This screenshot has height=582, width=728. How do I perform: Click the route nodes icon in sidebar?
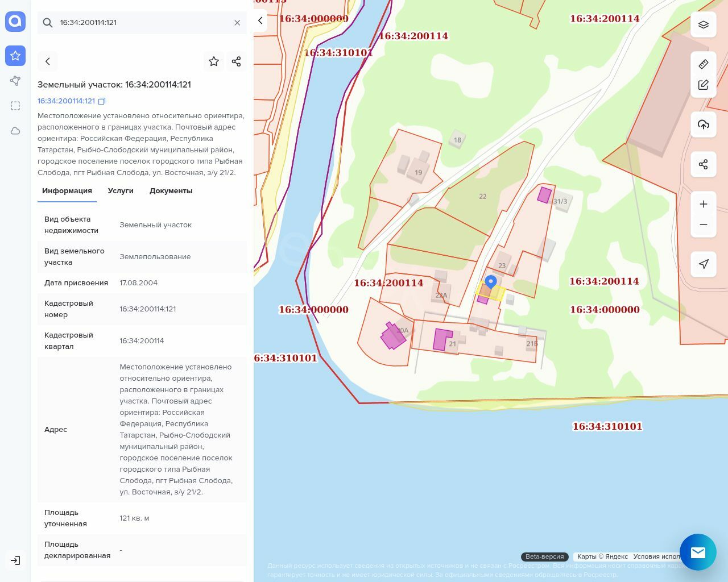point(15,81)
